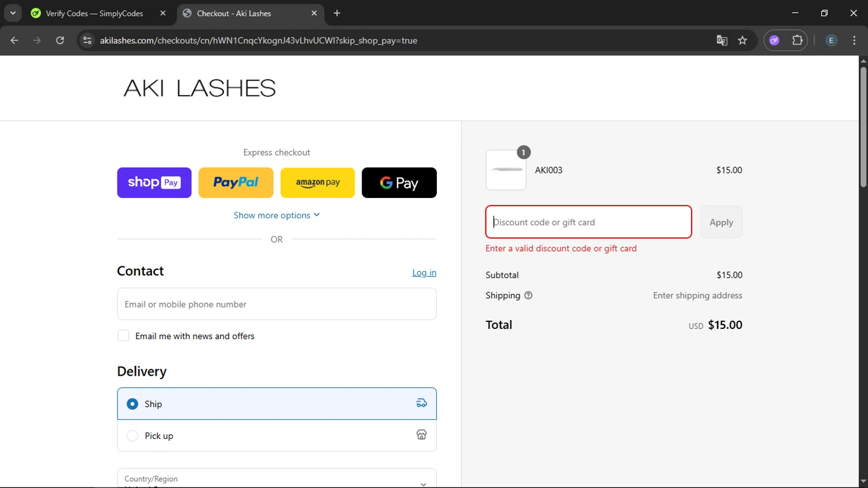The width and height of the screenshot is (868, 488).
Task: Switch to Checkout - Aki Lashes tab
Action: tap(234, 13)
